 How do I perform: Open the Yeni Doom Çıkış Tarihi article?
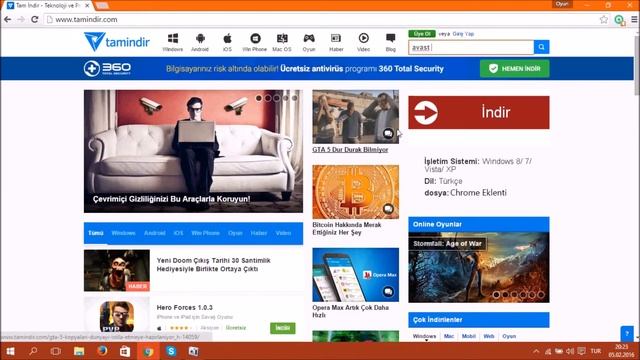[x=213, y=264]
